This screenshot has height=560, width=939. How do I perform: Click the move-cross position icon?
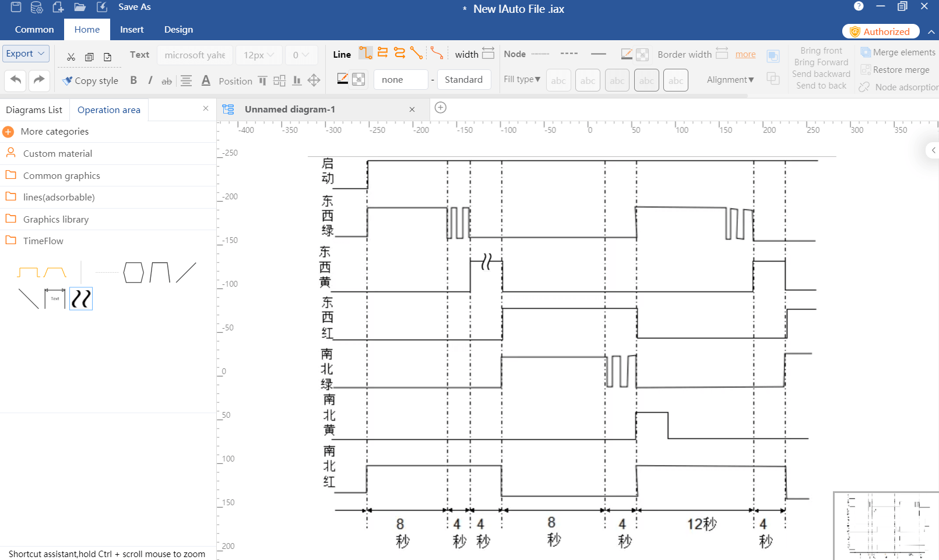coord(314,80)
